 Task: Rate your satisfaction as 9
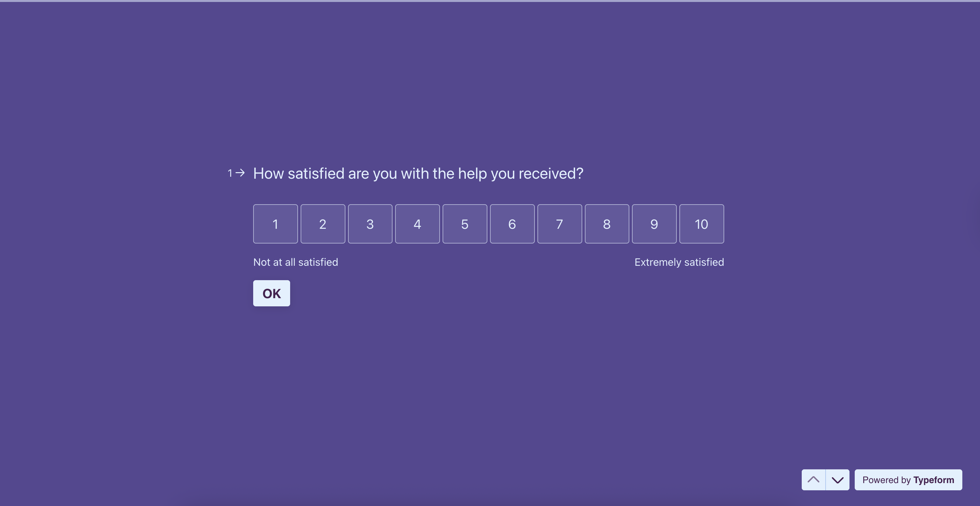click(x=654, y=224)
